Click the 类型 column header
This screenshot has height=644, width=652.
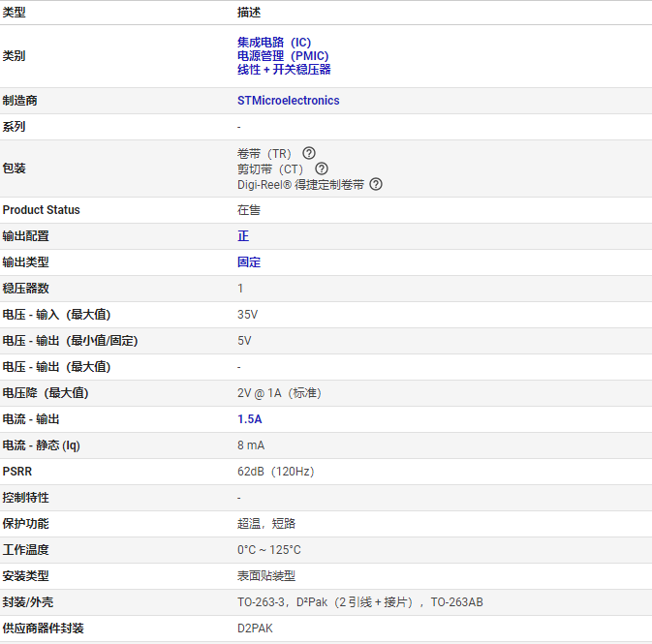(15, 13)
